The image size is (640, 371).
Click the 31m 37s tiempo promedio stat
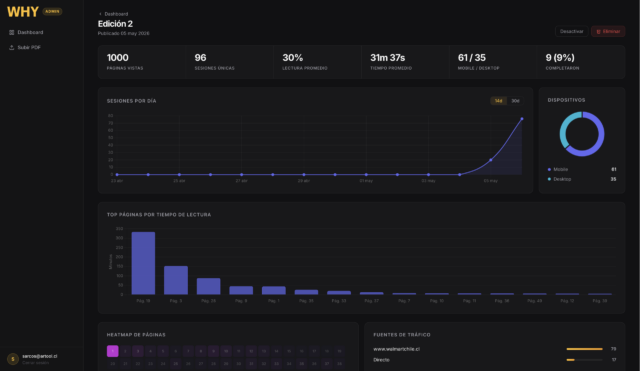click(x=405, y=62)
